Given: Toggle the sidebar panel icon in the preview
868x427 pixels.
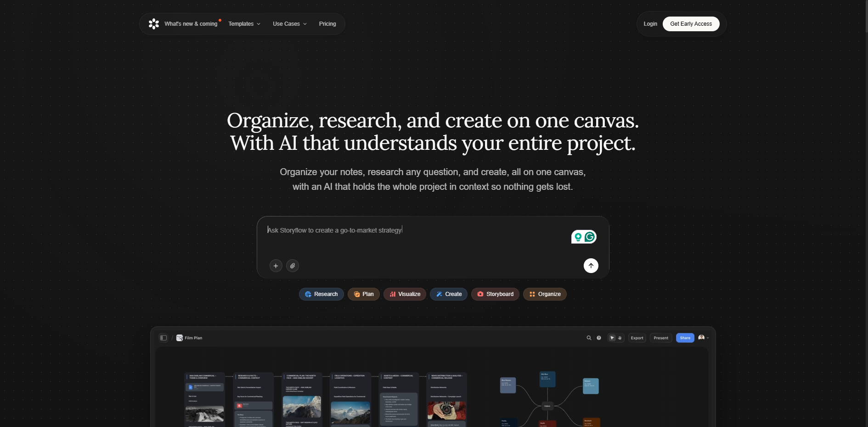Looking at the screenshot, I should click(x=163, y=338).
